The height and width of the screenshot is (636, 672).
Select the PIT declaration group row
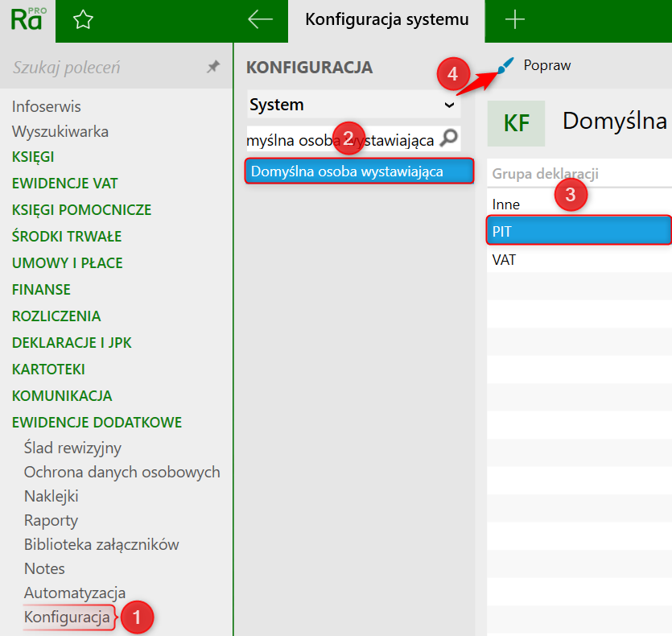pos(579,231)
